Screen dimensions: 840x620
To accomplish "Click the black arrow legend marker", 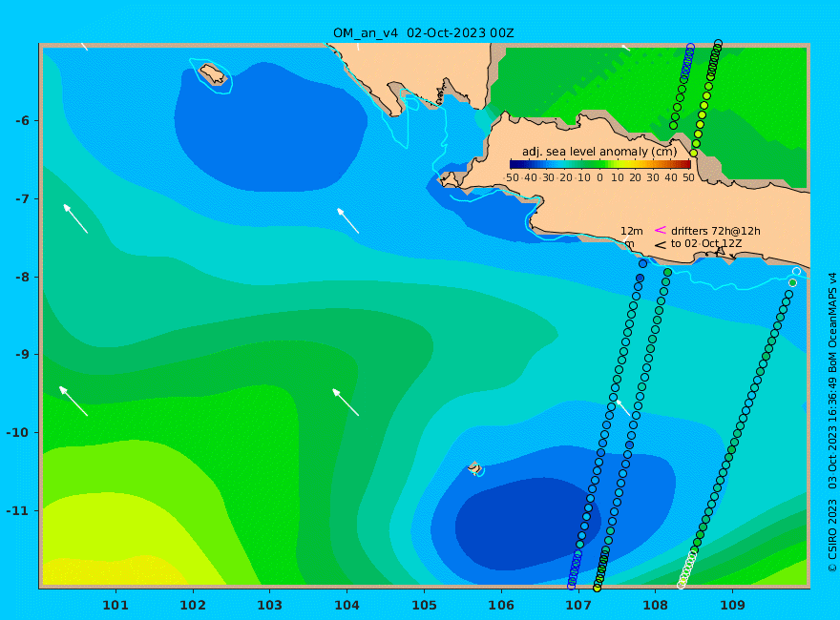I will tap(660, 245).
